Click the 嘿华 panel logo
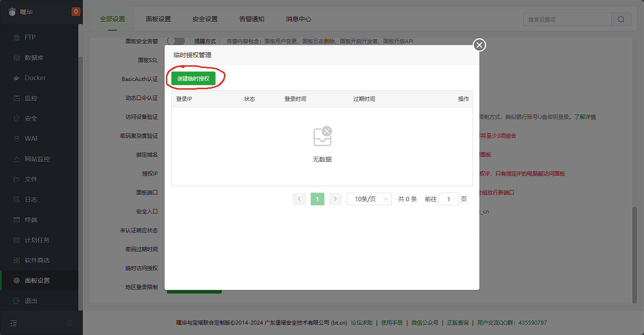644x335 pixels. click(13, 12)
